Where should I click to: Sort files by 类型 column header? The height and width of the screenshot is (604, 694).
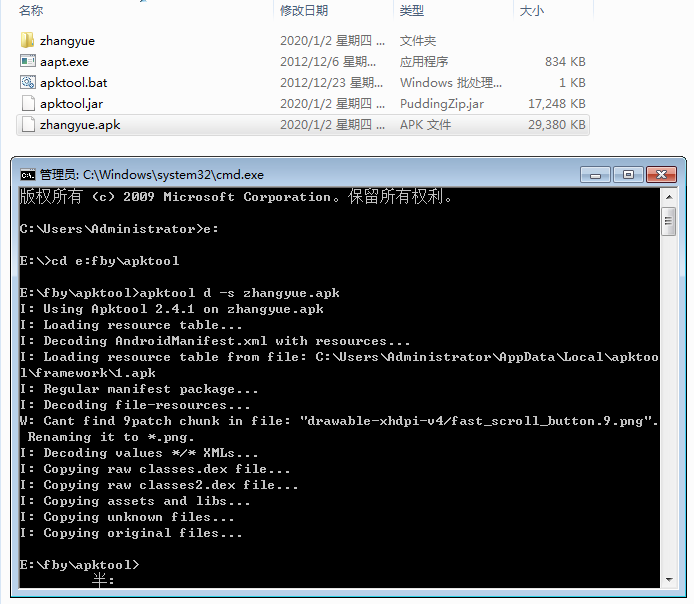pyautogui.click(x=412, y=11)
